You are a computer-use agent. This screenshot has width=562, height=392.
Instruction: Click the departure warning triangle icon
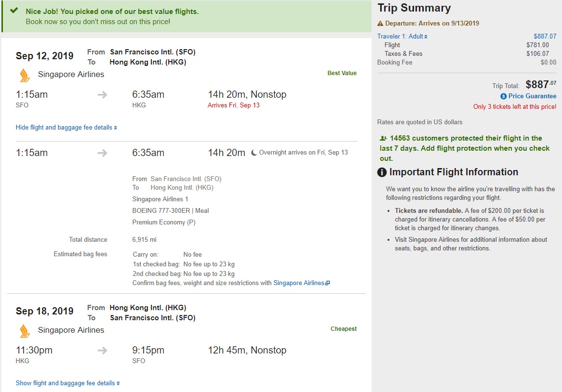tap(380, 24)
